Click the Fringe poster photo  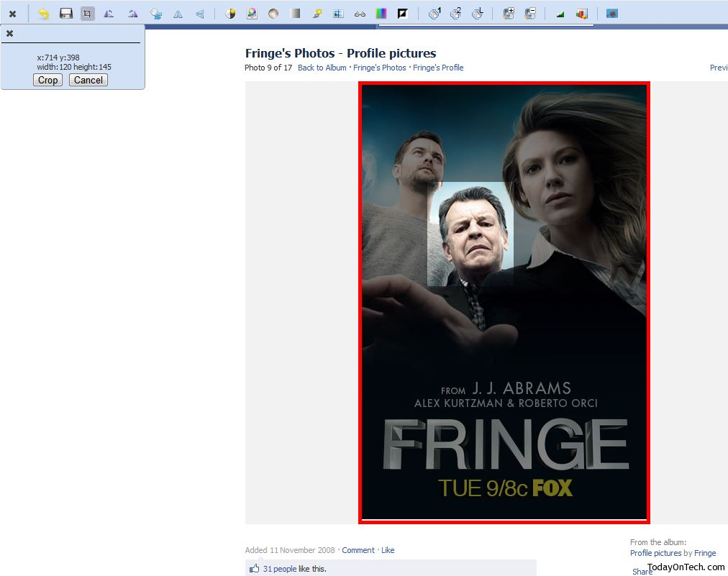pos(504,303)
